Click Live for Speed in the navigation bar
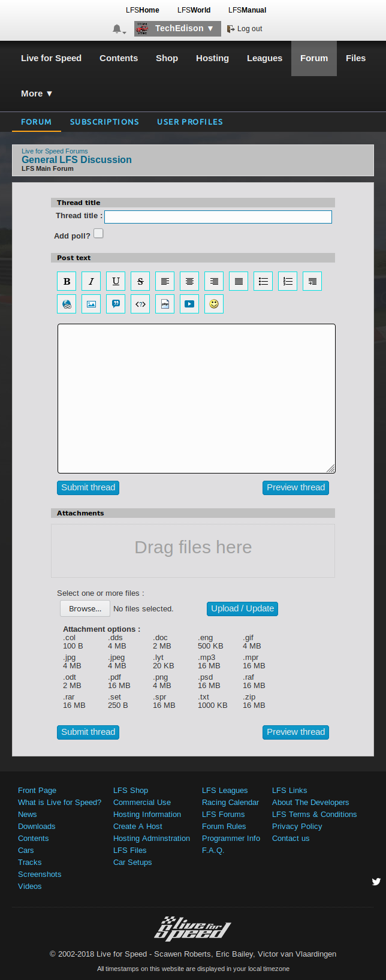The width and height of the screenshot is (386, 980). click(51, 58)
